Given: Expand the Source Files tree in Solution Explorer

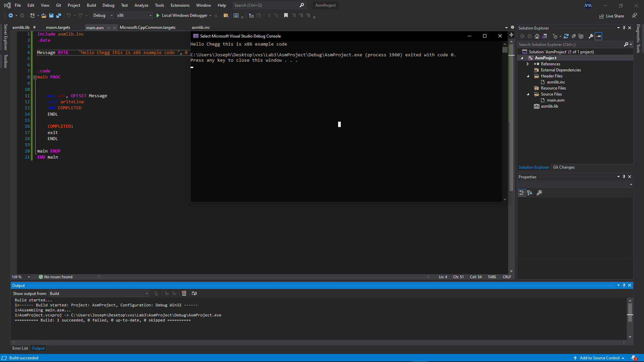Looking at the screenshot, I should tap(528, 94).
